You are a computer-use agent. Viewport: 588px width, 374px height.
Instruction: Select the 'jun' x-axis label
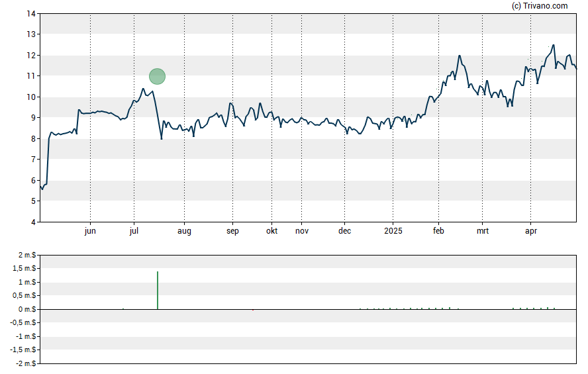click(x=90, y=231)
